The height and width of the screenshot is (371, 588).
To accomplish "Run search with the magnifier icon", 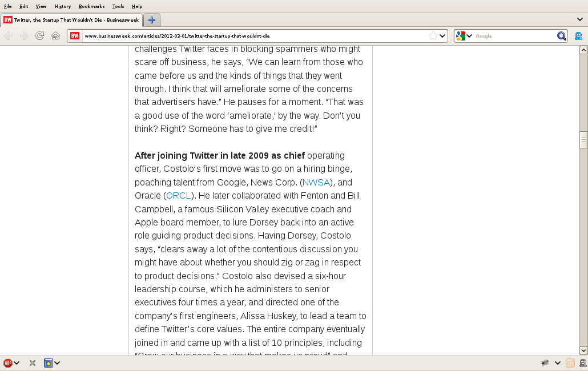I will click(x=561, y=36).
